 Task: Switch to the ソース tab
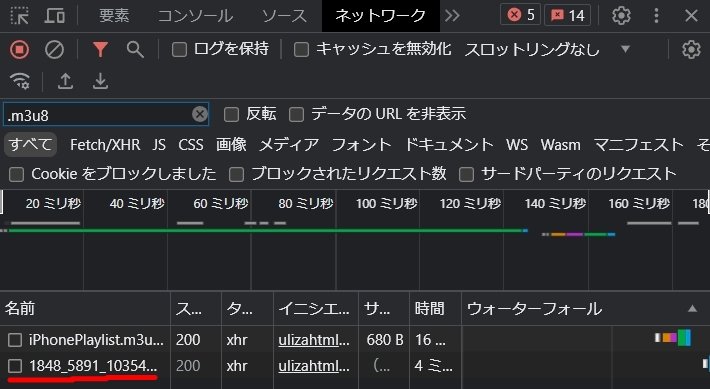[x=284, y=16]
